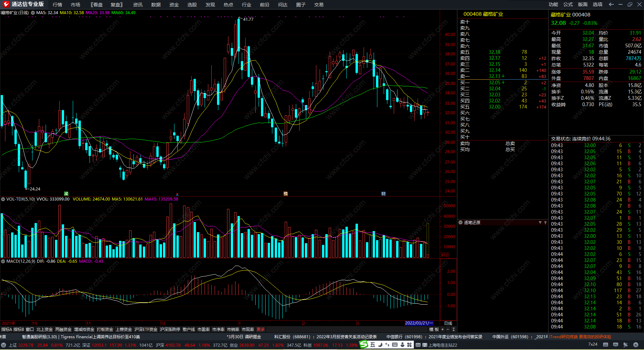The height and width of the screenshot is (350, 644).
Task: Toggle Sogou Wubi 五 input mode
Action: pyautogui.click(x=373, y=345)
